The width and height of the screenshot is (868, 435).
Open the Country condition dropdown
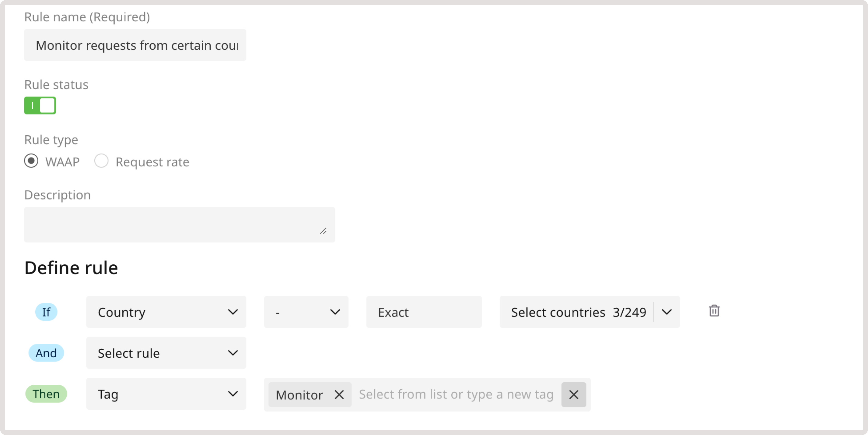166,312
